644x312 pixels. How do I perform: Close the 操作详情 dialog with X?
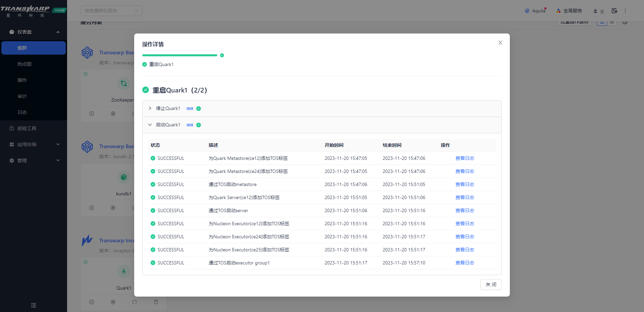(500, 43)
